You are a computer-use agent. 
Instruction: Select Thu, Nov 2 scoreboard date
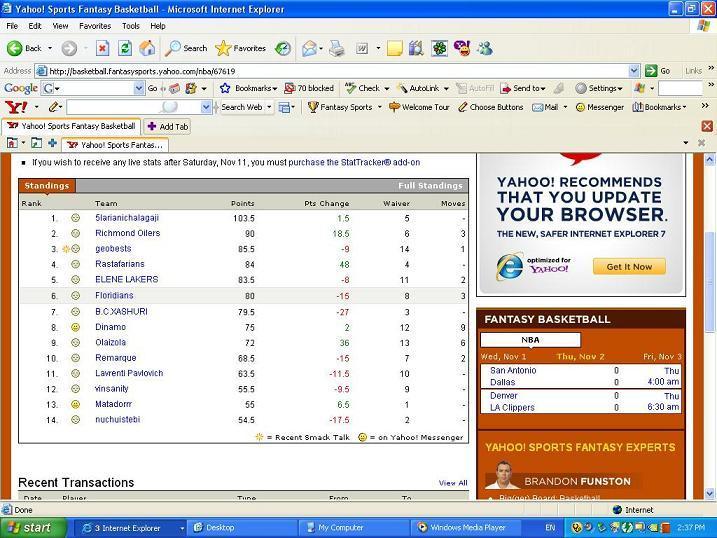(580, 357)
